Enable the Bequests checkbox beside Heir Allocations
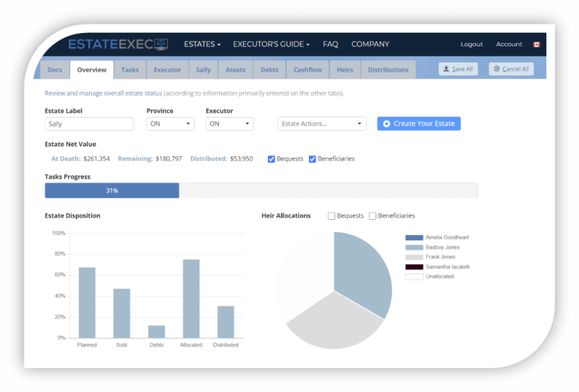 pos(331,216)
